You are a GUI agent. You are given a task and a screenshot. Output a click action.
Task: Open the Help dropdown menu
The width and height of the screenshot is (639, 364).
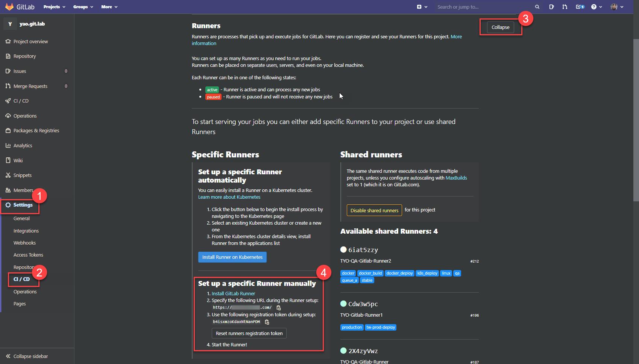point(596,7)
